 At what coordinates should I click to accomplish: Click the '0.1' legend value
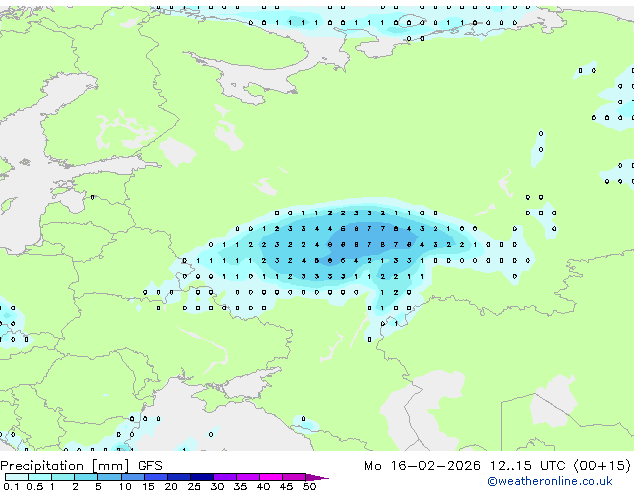[11, 486]
